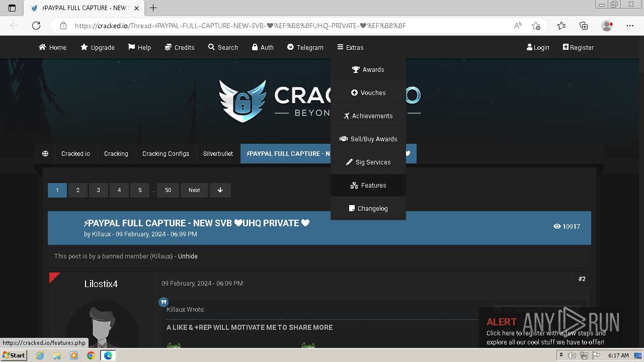
Task: Choose Achievements menu entry
Action: click(368, 116)
